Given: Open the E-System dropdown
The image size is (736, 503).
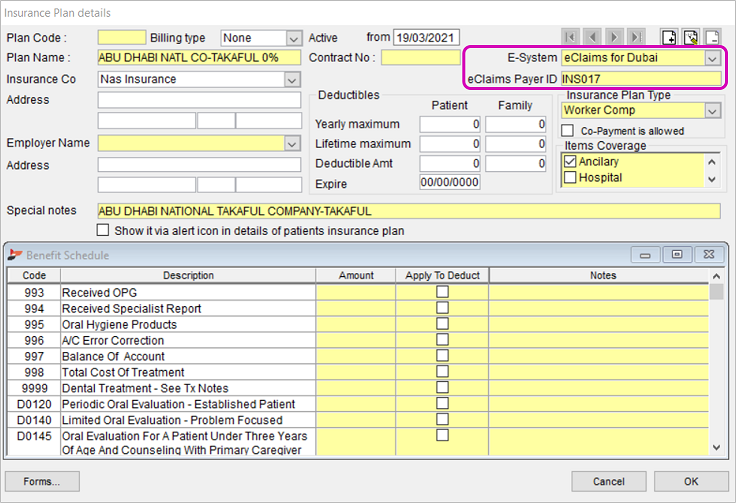Looking at the screenshot, I should coord(712,58).
